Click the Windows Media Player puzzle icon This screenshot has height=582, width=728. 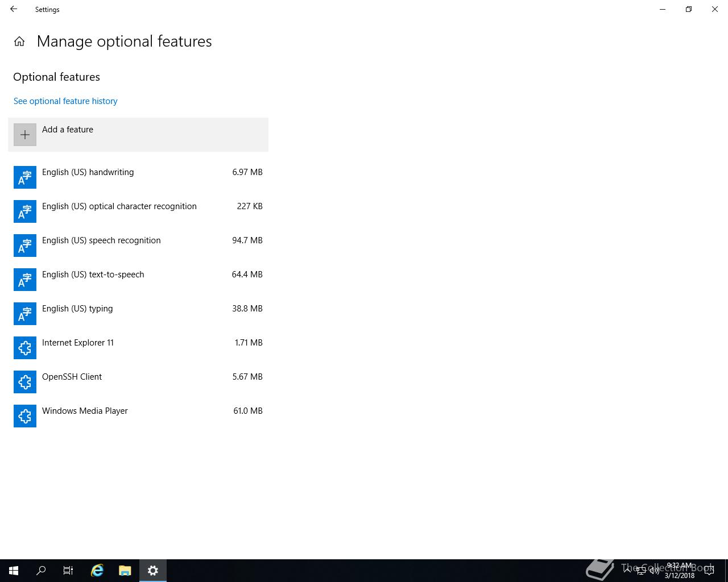[x=25, y=416]
